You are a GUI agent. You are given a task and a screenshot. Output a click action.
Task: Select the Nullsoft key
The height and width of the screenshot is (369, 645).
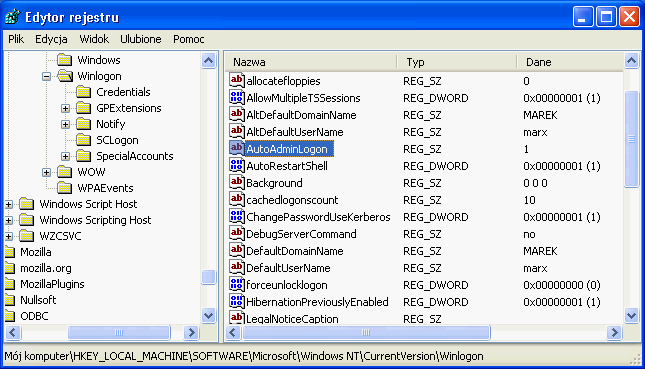(38, 300)
